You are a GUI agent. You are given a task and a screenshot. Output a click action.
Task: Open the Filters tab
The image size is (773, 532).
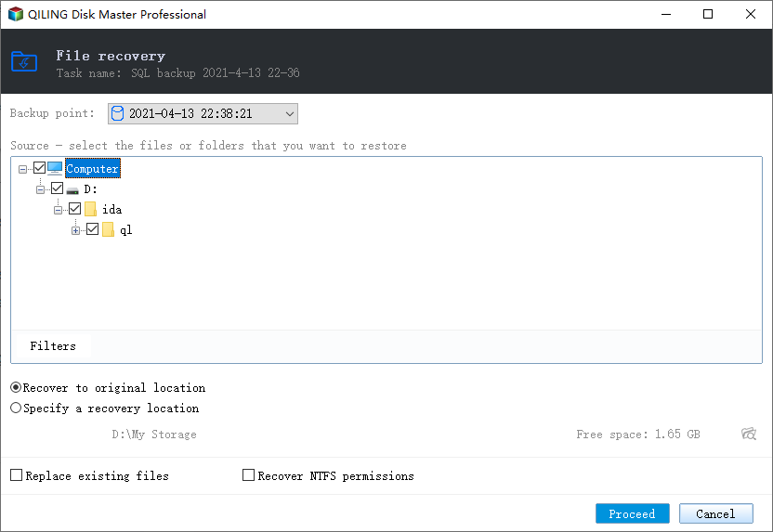pyautogui.click(x=53, y=345)
